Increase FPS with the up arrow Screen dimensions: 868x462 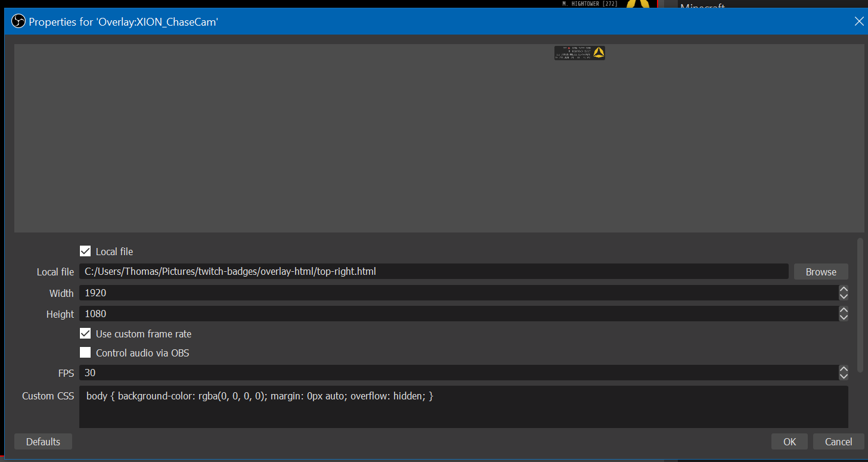pyautogui.click(x=844, y=369)
